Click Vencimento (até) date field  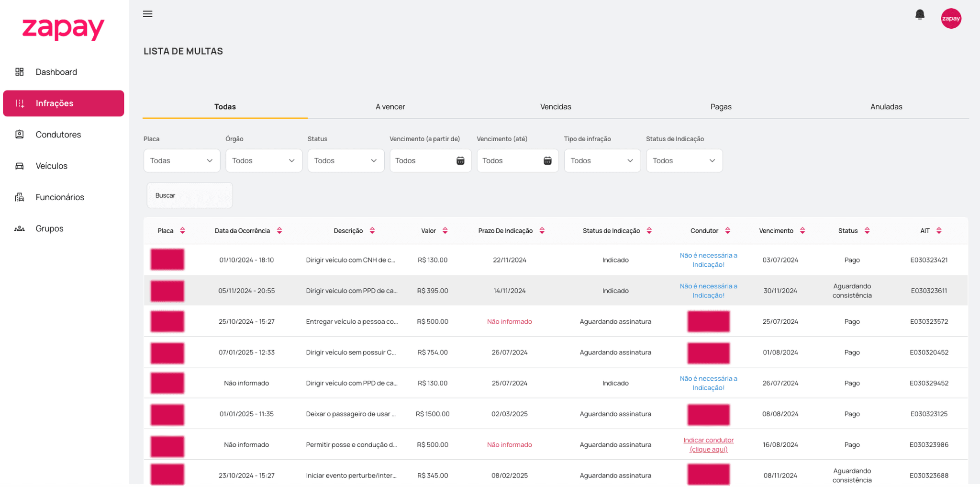(518, 161)
